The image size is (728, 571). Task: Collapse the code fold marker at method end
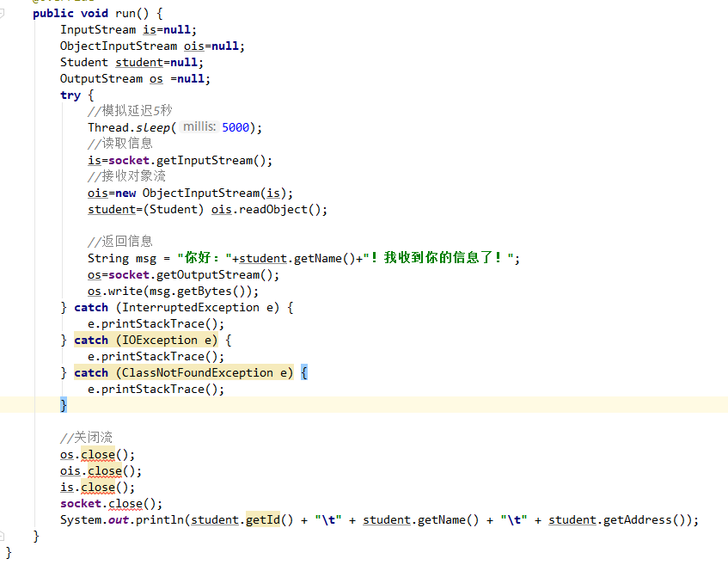pyautogui.click(x=2, y=536)
